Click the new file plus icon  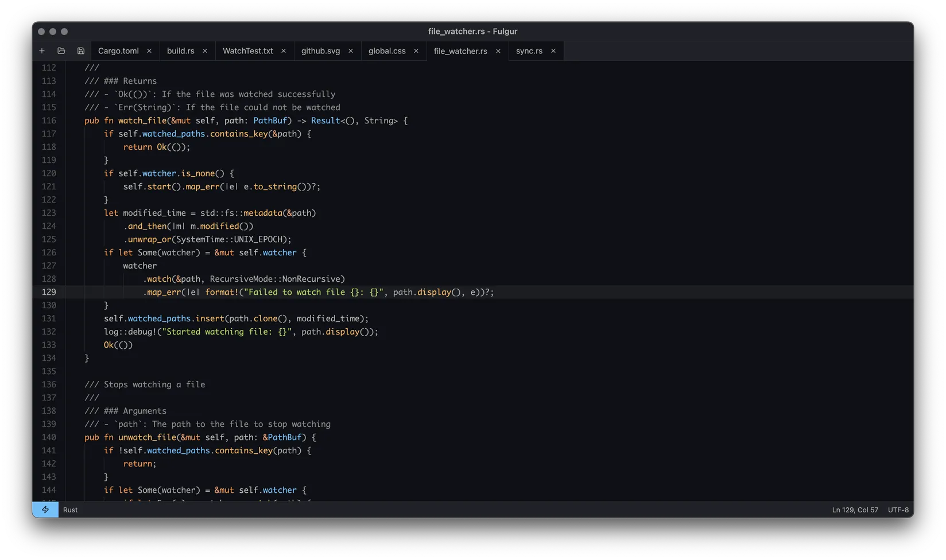point(42,51)
